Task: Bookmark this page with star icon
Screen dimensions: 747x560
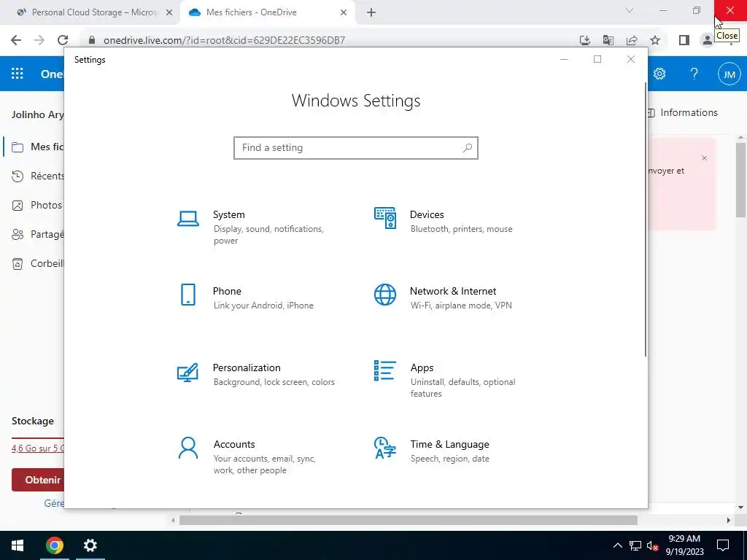Action: point(655,40)
